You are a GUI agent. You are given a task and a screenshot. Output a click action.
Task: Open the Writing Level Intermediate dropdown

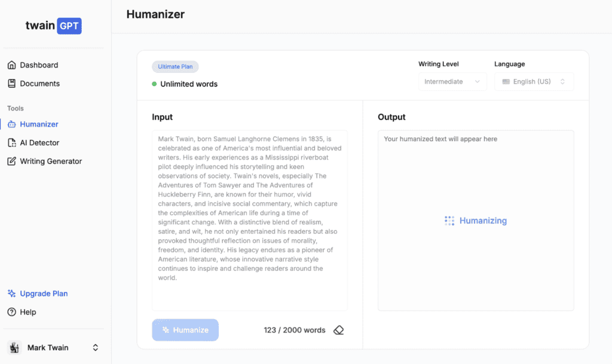pyautogui.click(x=452, y=82)
